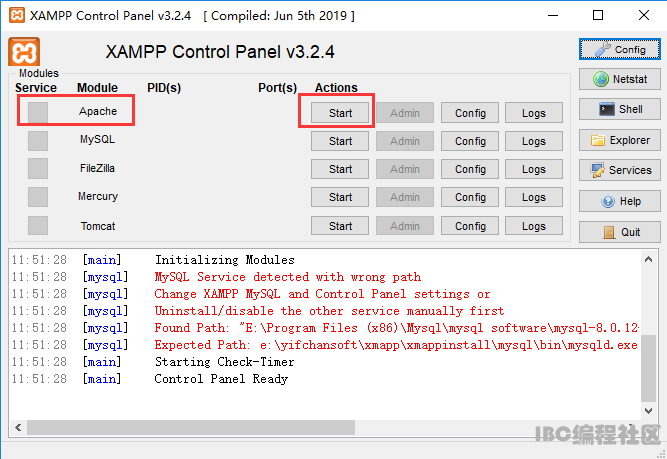
Task: Open Config for the Tomcat module
Action: (x=470, y=226)
